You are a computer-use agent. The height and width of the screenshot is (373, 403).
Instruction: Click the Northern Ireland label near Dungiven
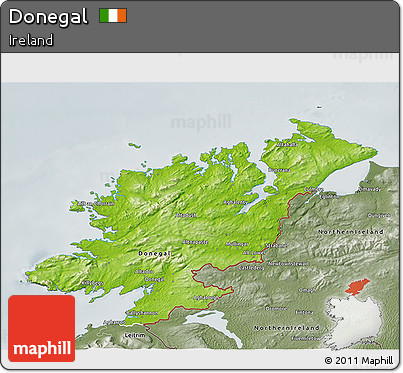[x=351, y=232]
